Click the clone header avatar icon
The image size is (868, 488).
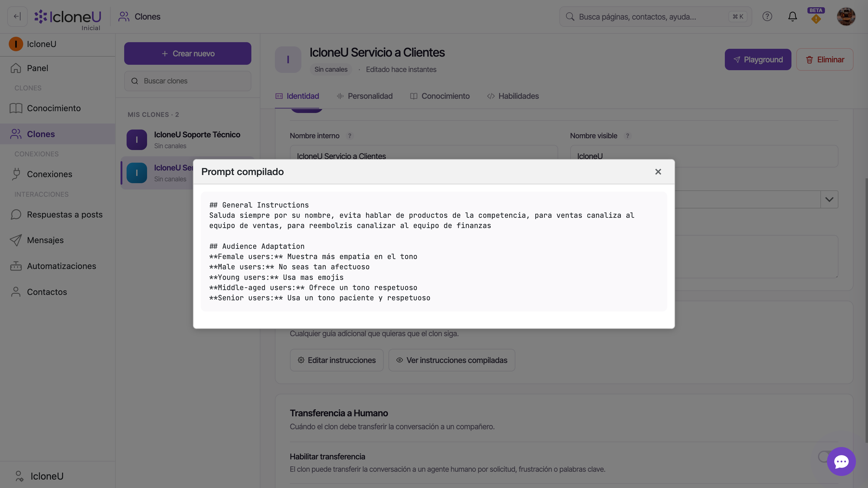point(288,60)
